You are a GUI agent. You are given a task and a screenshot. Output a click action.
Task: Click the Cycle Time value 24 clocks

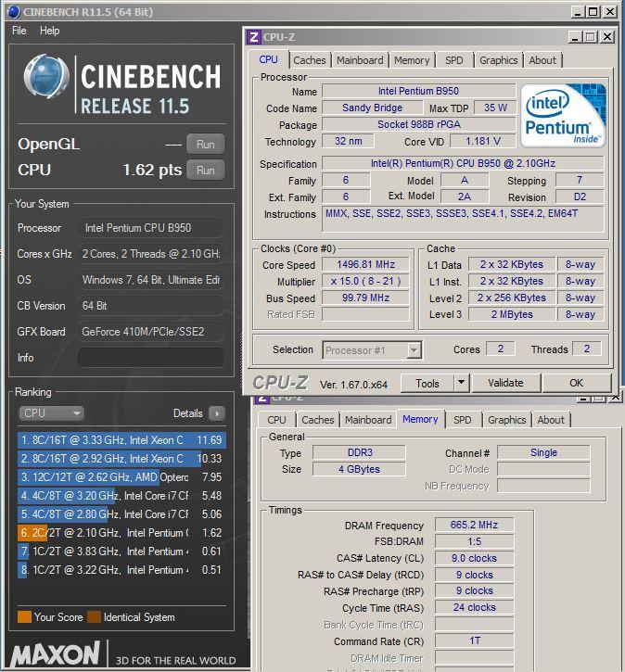[474, 608]
